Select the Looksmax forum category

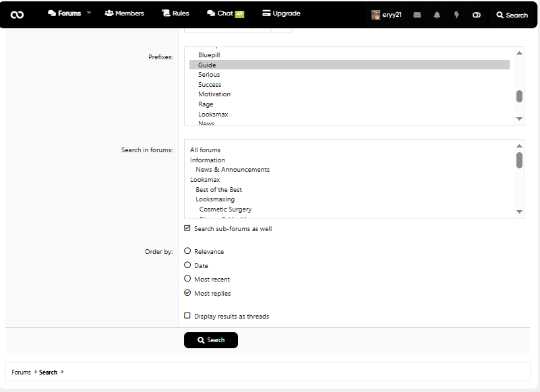click(x=349, y=180)
